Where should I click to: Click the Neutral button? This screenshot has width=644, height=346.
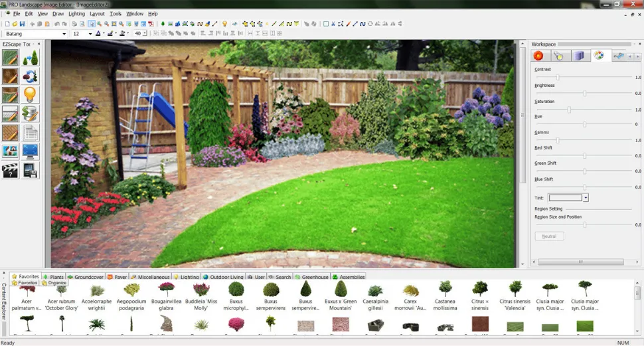pos(549,236)
